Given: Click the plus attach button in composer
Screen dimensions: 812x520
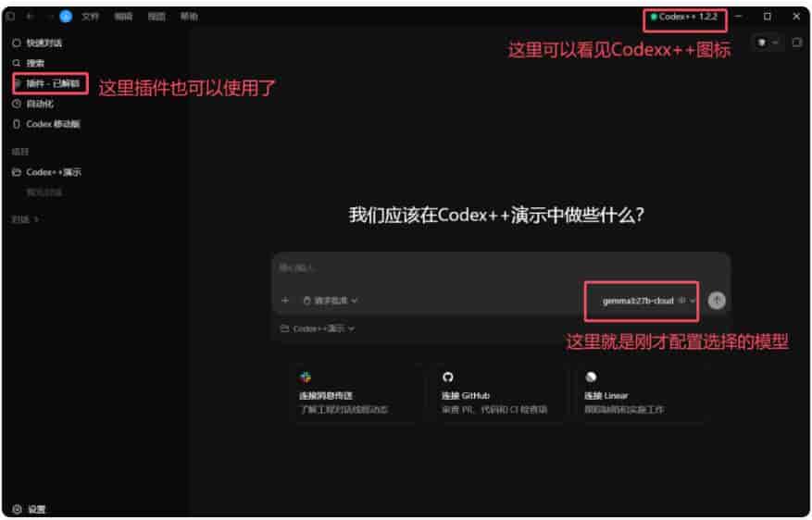Looking at the screenshot, I should tap(285, 301).
